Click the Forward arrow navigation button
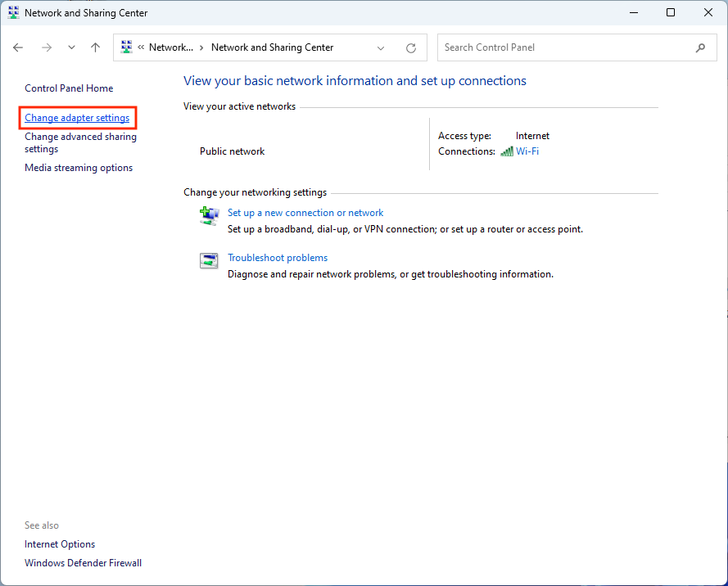The height and width of the screenshot is (586, 728). pyautogui.click(x=47, y=47)
